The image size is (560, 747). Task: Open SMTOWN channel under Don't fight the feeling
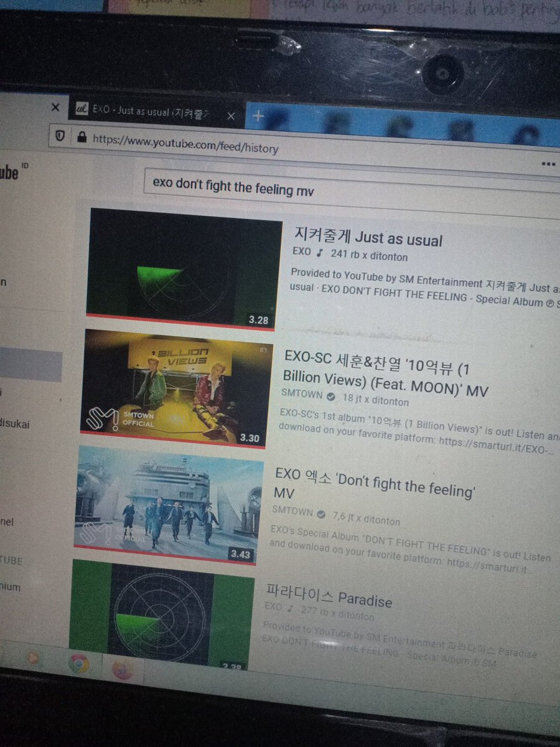[x=293, y=512]
